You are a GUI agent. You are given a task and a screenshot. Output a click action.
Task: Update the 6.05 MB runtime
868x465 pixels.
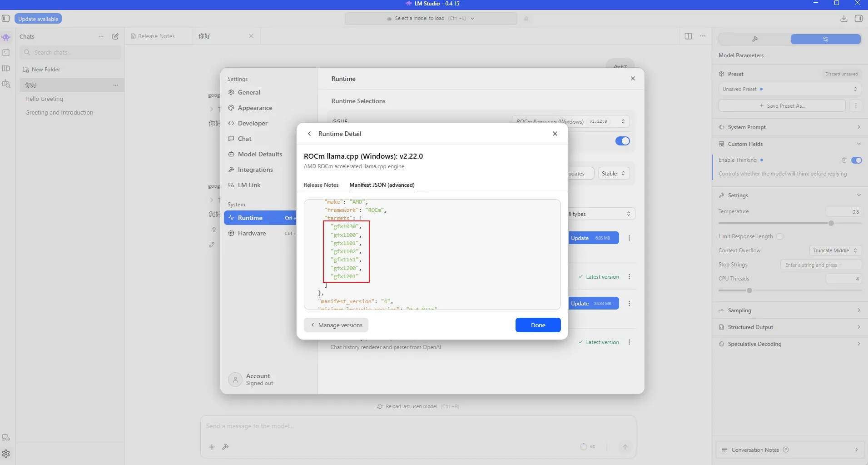(x=594, y=238)
